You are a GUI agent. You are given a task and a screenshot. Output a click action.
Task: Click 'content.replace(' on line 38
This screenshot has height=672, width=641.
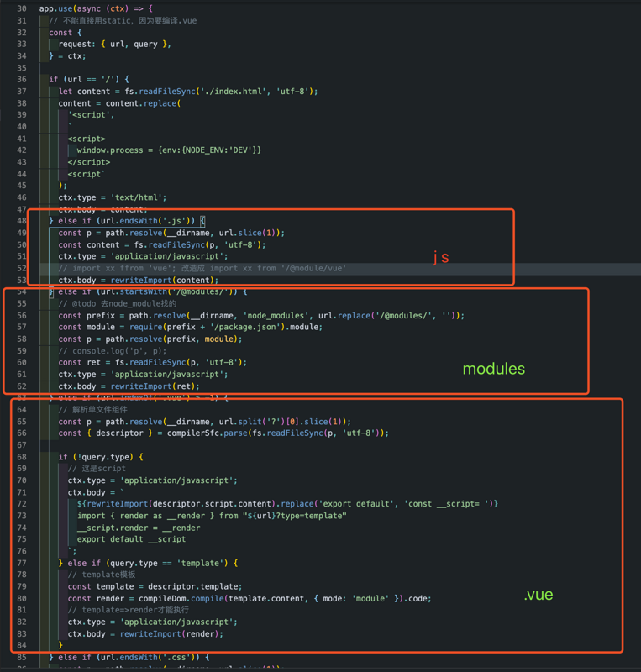click(143, 103)
